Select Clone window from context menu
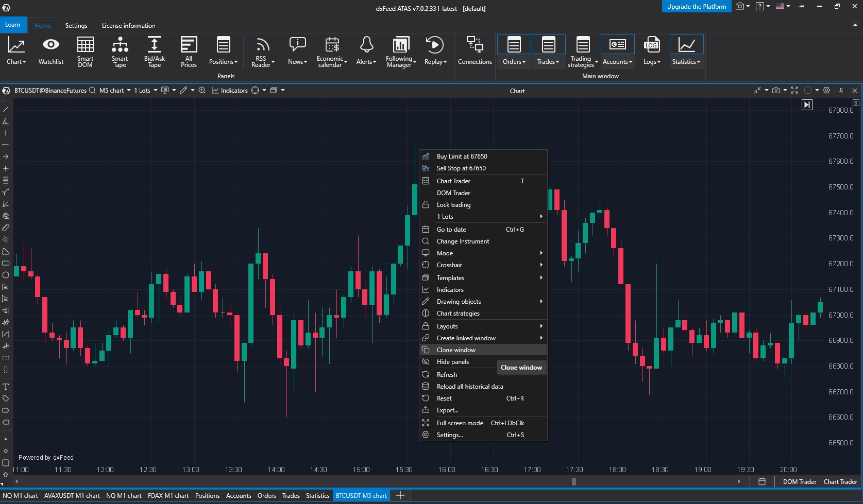Viewport: 863px width, 504px height. tap(456, 350)
